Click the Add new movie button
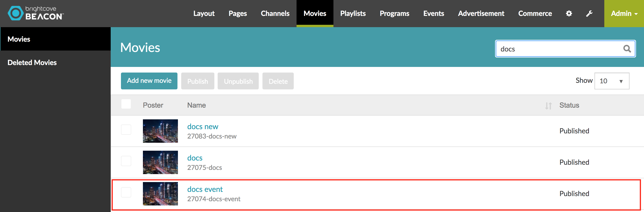The width and height of the screenshot is (644, 212). coord(149,81)
